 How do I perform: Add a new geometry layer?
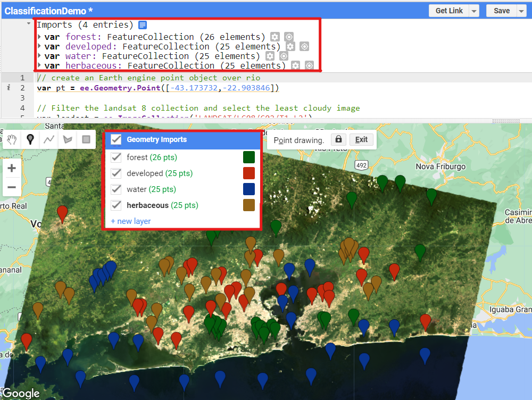point(131,221)
